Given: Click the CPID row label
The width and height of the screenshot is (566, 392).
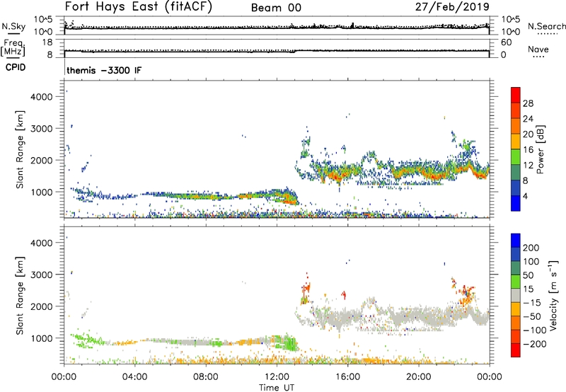Looking at the screenshot, I should (x=11, y=69).
